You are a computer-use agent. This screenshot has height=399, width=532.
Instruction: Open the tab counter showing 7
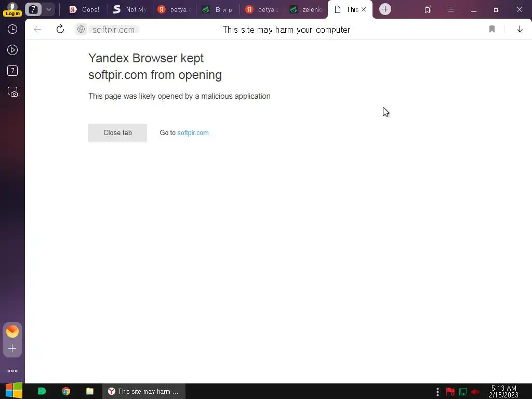click(33, 9)
